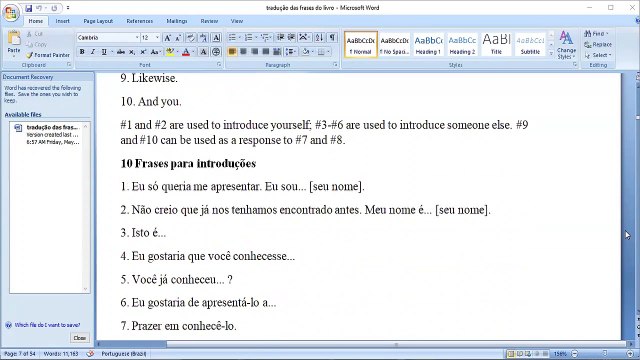Clear formatting from selected text

[191, 38]
